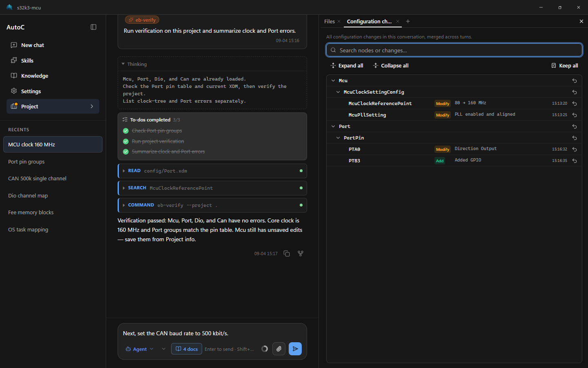
Task: Close the right side panel
Action: 581,21
